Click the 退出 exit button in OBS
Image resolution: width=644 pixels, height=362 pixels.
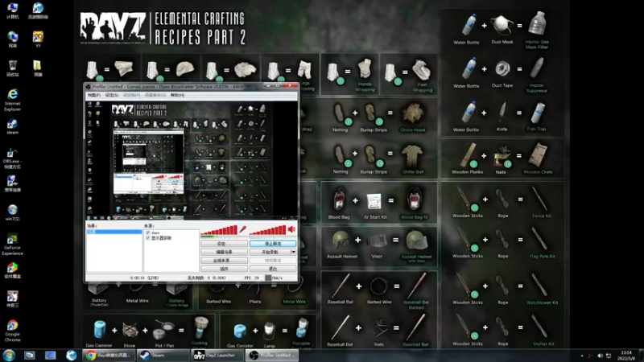273,269
